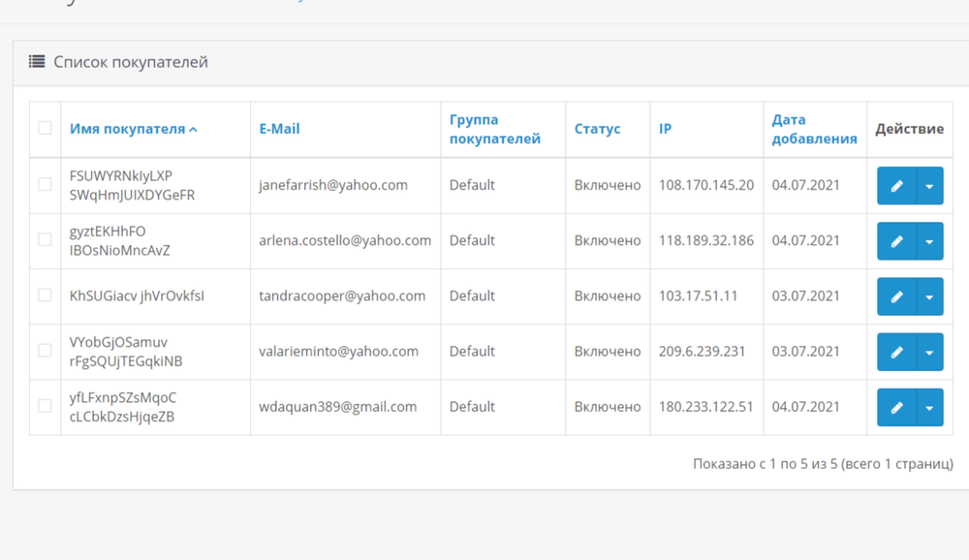969x560 pixels.
Task: Click edit pencil for arlena.costello@yahoo.com row
Action: click(896, 241)
